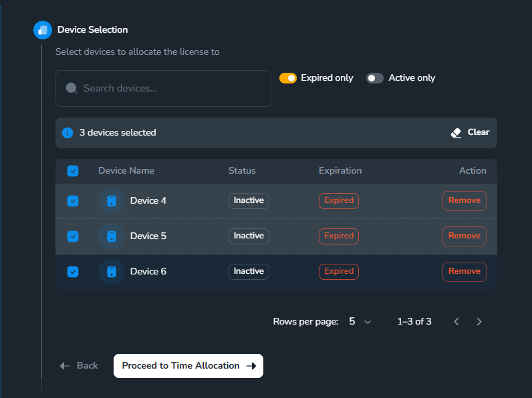Image resolution: width=532 pixels, height=398 pixels.
Task: Enable the Active only toggle
Action: (375, 78)
